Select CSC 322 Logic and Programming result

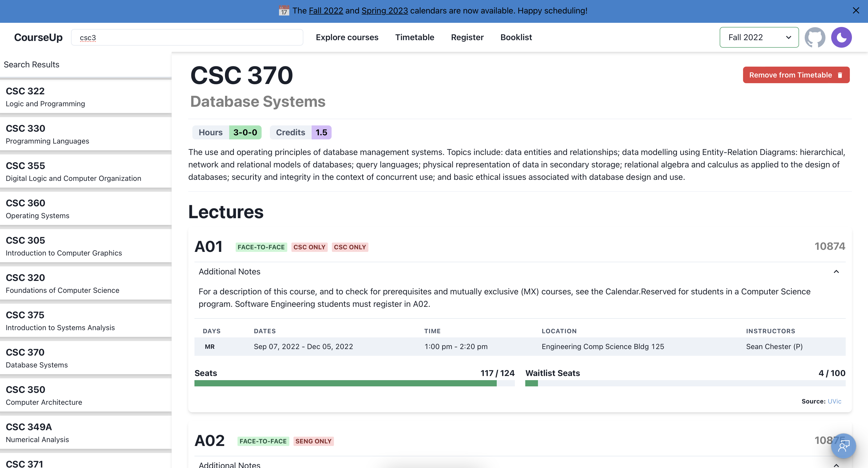coord(86,97)
